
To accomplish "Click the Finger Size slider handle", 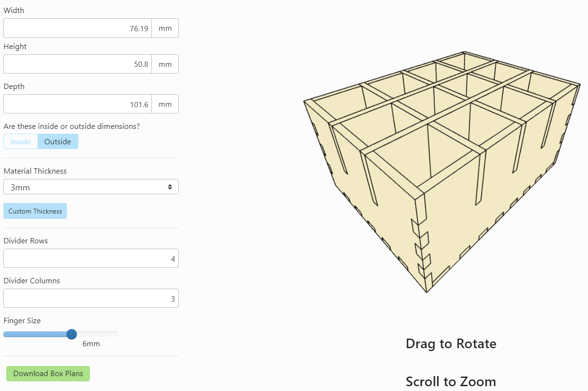I will tap(72, 334).
